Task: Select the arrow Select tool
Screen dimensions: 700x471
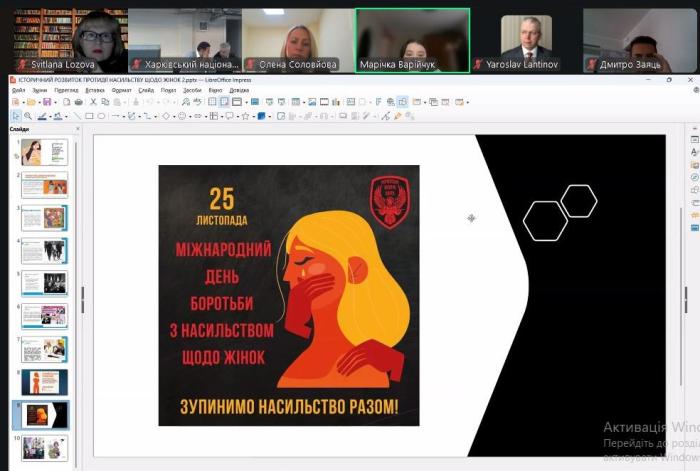Action: (15, 116)
